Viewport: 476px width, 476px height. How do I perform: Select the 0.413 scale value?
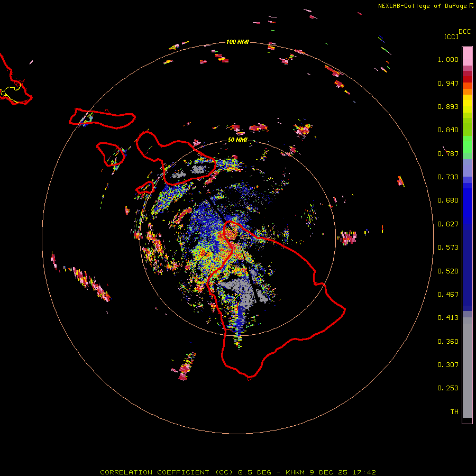pyautogui.click(x=448, y=318)
